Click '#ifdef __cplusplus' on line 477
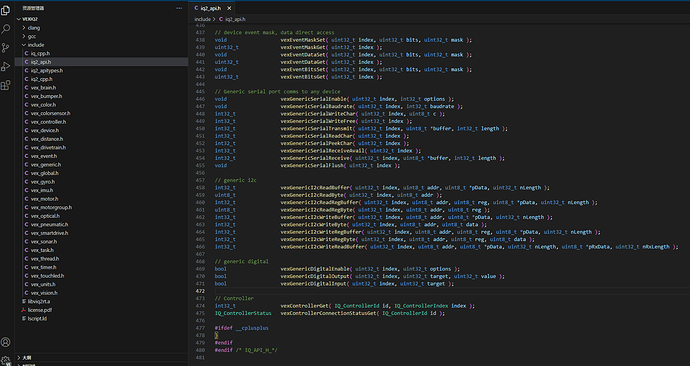The height and width of the screenshot is (366, 690). (242, 328)
